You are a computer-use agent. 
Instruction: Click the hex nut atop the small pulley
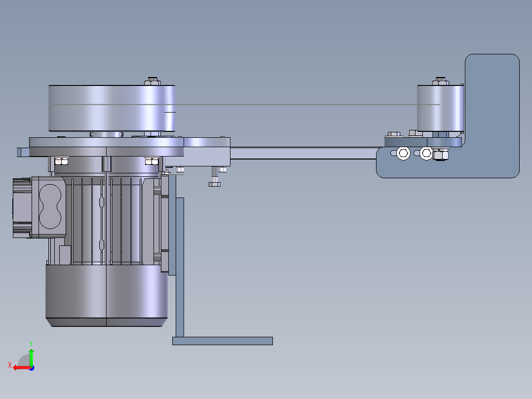440,81
